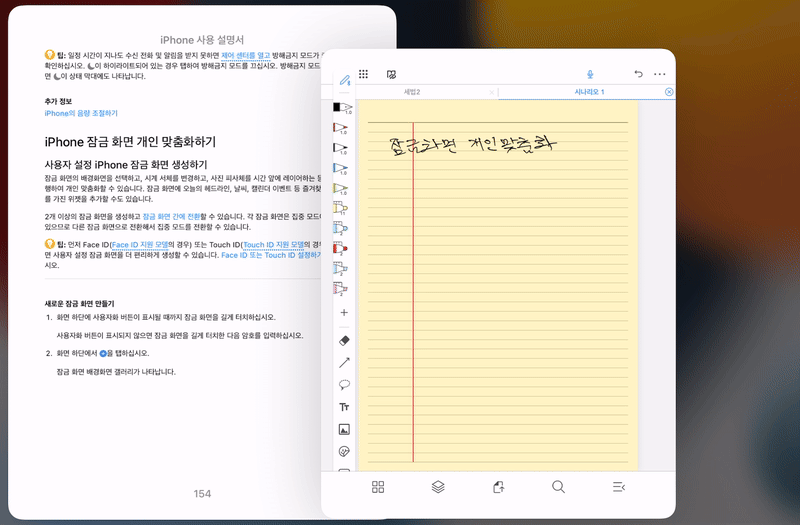The image size is (800, 525).
Task: Select the red highlighter marker
Action: (341, 248)
